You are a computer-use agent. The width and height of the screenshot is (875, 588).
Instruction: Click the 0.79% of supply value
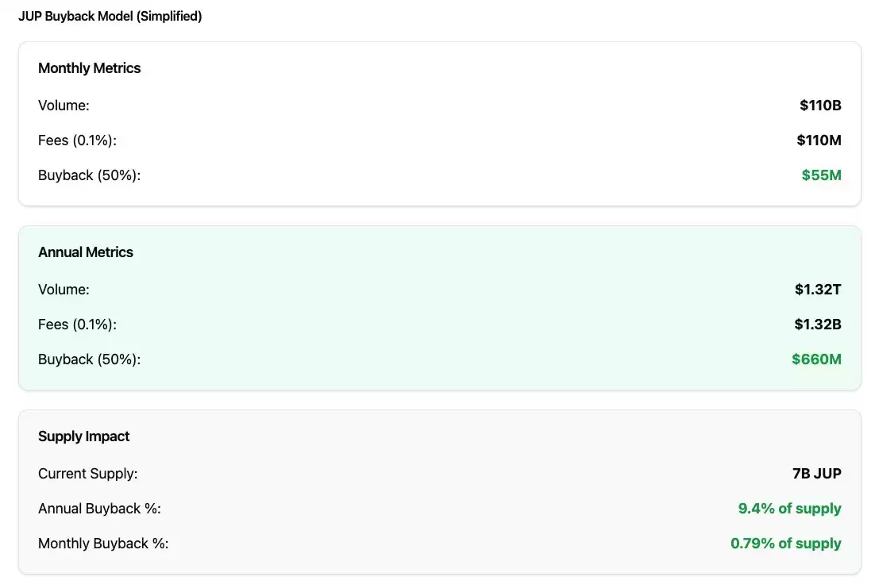tap(786, 544)
